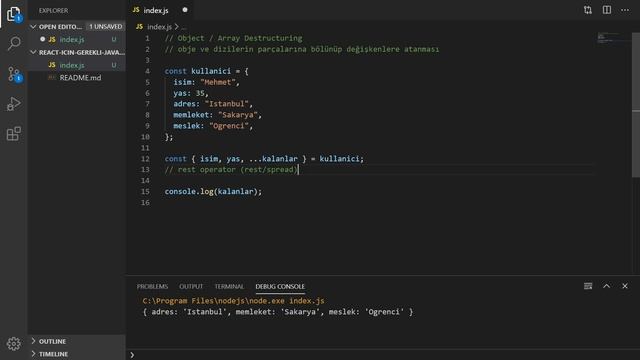Click the 'const kullanici = {' line
The image size is (640, 360).
pos(207,71)
